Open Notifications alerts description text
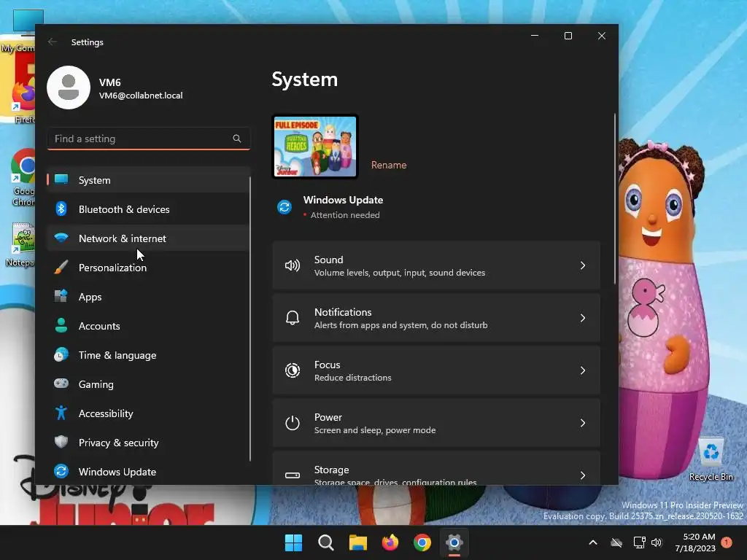The height and width of the screenshot is (560, 747). tap(400, 324)
